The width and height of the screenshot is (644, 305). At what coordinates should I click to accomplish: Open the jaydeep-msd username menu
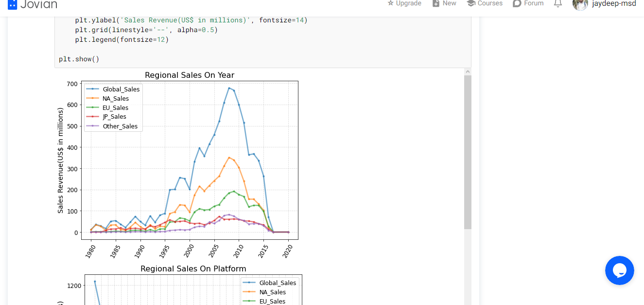[614, 3]
